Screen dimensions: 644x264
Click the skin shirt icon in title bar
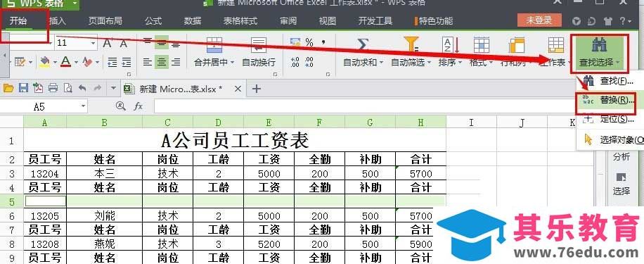[x=608, y=20]
